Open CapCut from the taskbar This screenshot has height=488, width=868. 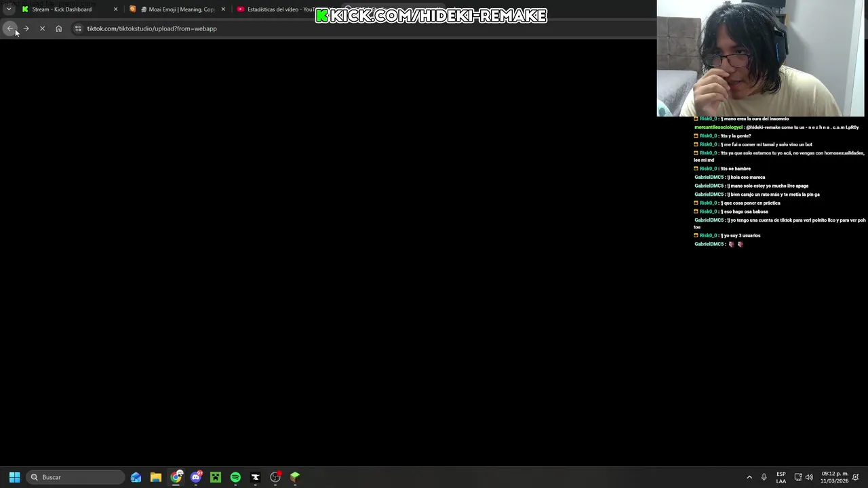pyautogui.click(x=255, y=477)
